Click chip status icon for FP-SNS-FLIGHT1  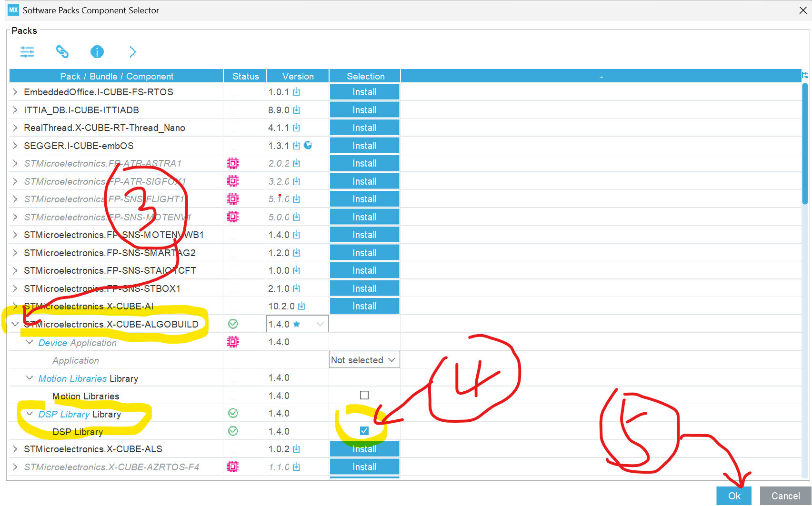[233, 199]
